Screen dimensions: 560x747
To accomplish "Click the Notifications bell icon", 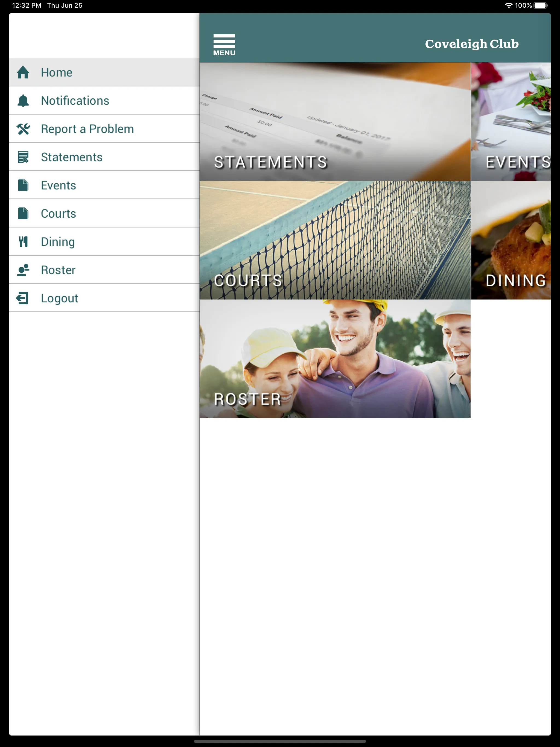I will 23,100.
